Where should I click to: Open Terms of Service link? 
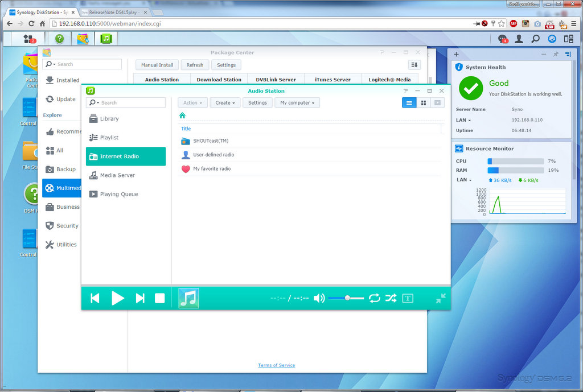[x=276, y=365]
